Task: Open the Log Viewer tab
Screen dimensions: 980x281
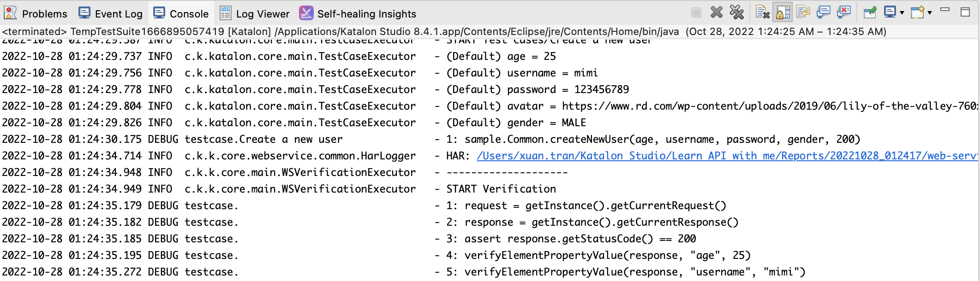Action: pos(255,13)
